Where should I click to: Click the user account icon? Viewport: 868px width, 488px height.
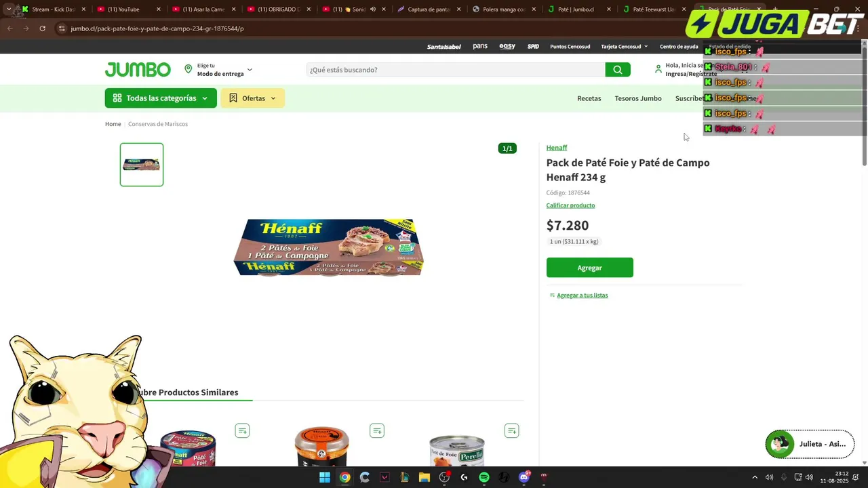pyautogui.click(x=658, y=69)
